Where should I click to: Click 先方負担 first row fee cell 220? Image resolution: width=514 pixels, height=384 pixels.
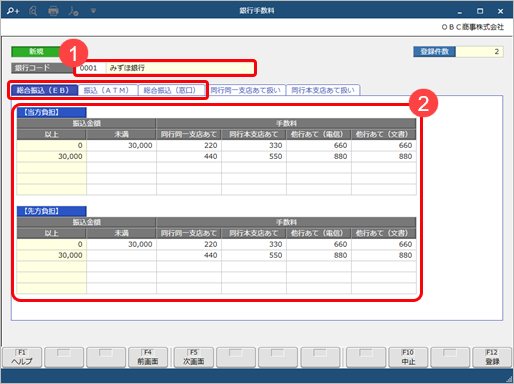coord(189,244)
